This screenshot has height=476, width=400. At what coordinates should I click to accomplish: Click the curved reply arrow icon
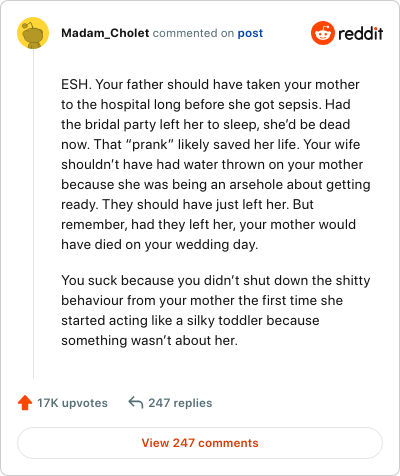click(x=136, y=402)
